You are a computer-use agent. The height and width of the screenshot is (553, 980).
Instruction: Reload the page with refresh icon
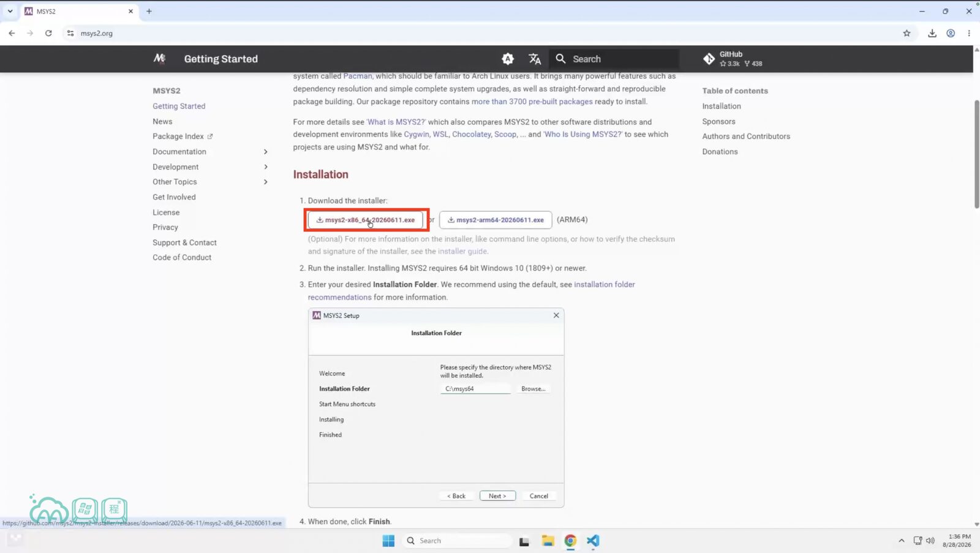pyautogui.click(x=48, y=33)
